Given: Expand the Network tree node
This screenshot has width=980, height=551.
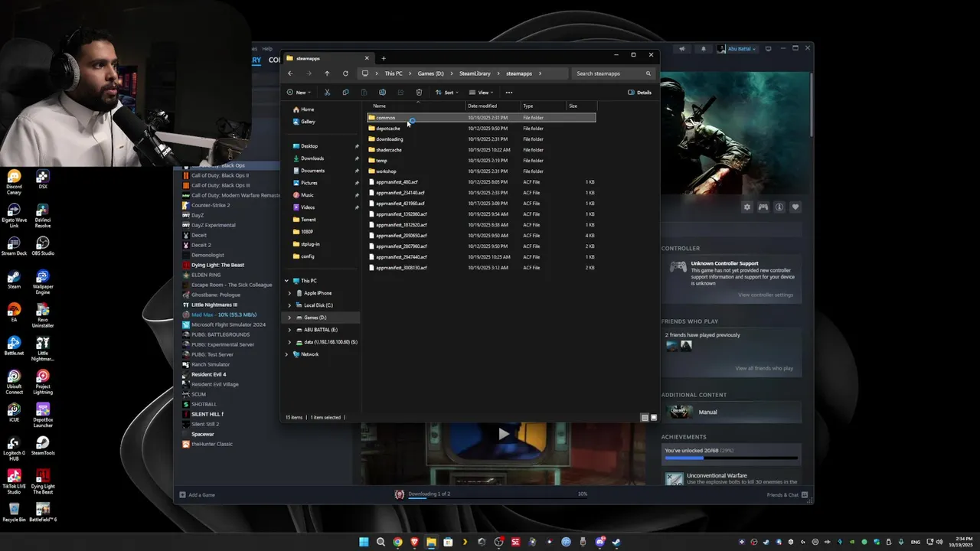Looking at the screenshot, I should [x=286, y=354].
